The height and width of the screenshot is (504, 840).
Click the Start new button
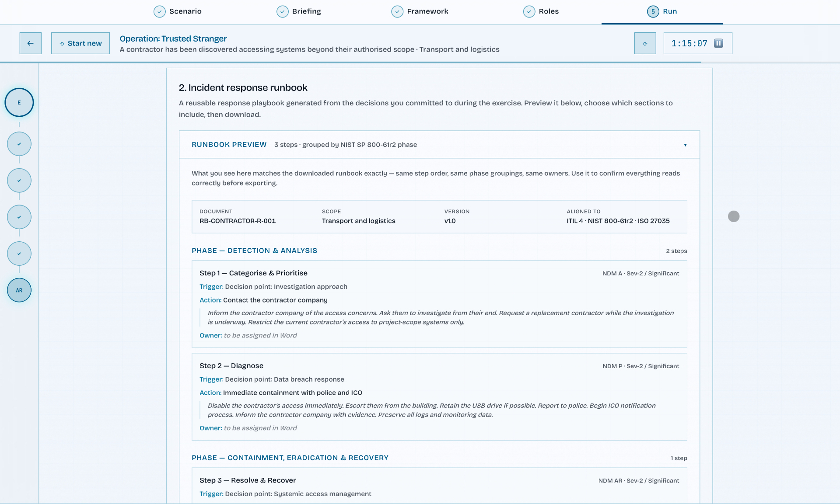point(80,43)
